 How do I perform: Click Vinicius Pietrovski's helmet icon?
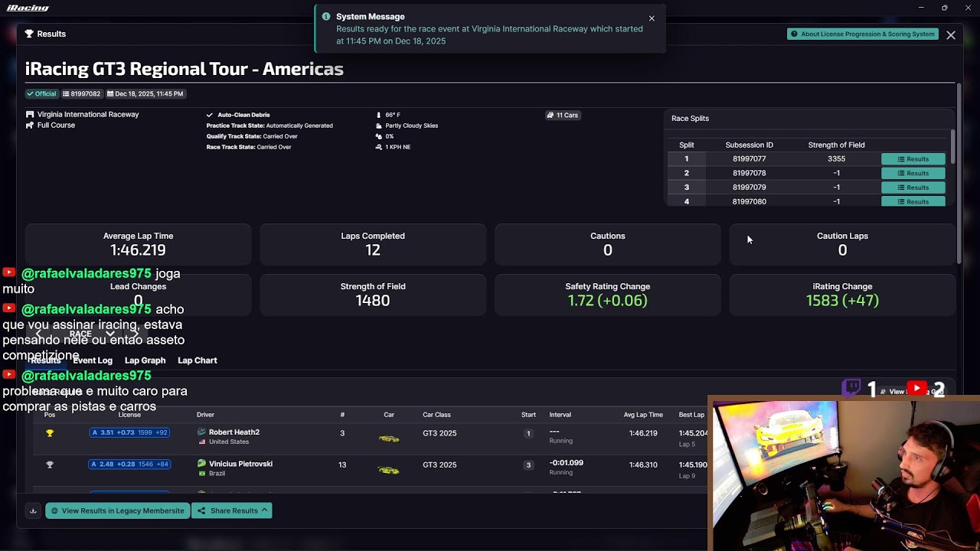(x=202, y=464)
